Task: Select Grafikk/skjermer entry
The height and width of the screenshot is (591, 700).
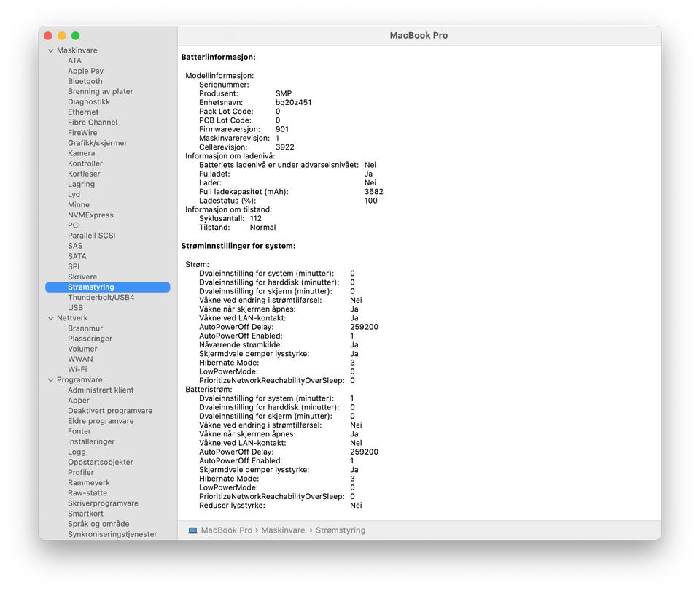Action: coord(97,142)
